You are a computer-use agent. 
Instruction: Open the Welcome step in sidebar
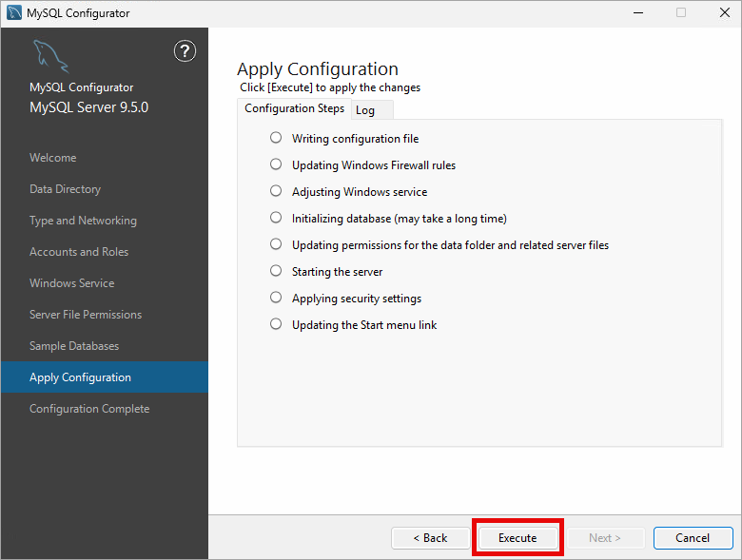coord(53,158)
